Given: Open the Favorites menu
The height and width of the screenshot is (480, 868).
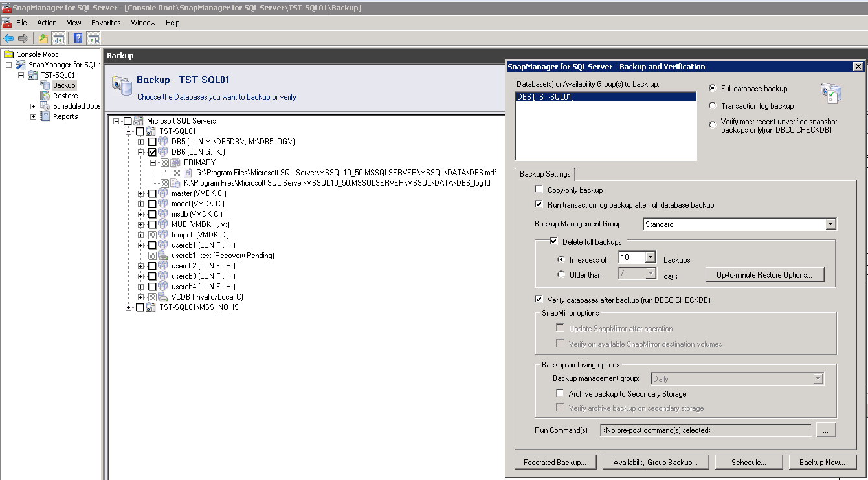Looking at the screenshot, I should click(x=106, y=23).
